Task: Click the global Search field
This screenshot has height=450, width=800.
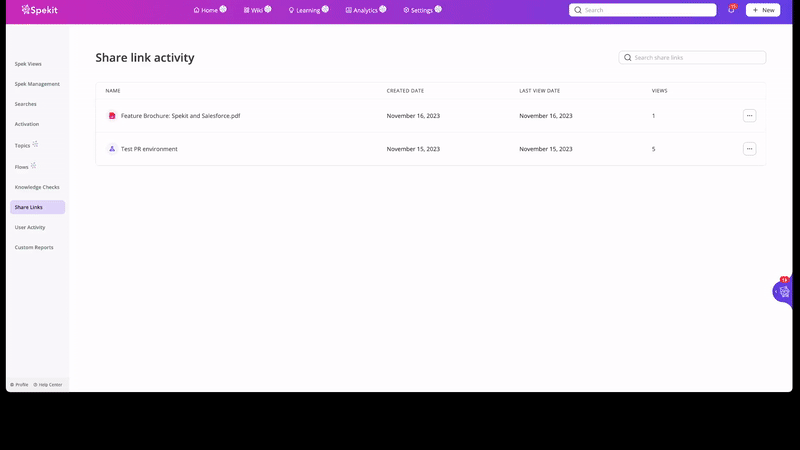Action: (x=642, y=10)
